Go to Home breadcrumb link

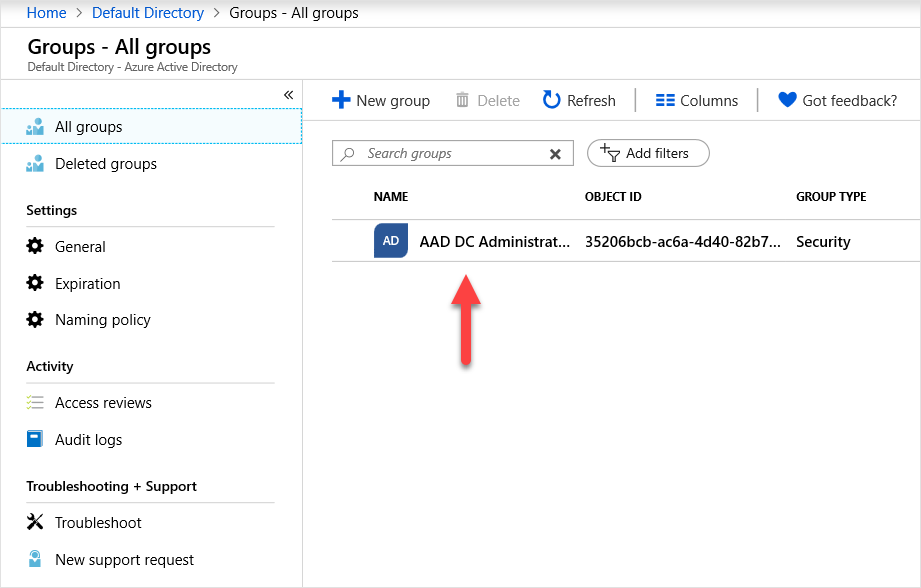46,13
